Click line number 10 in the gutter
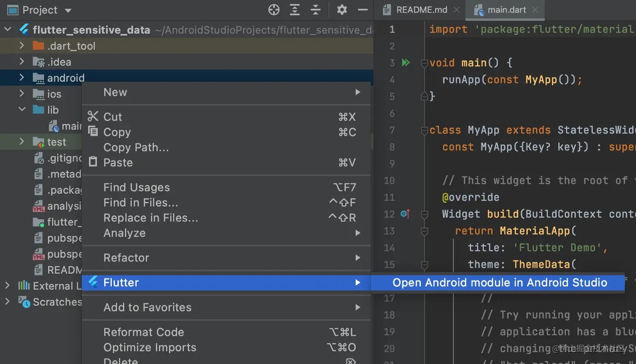 coord(389,180)
